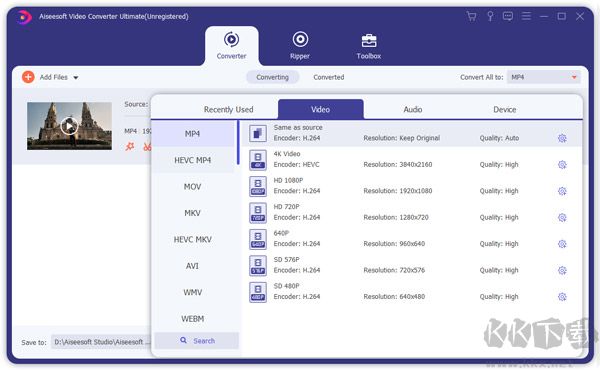The image size is (600, 370).
Task: Open the Device format tab
Action: [x=504, y=109]
